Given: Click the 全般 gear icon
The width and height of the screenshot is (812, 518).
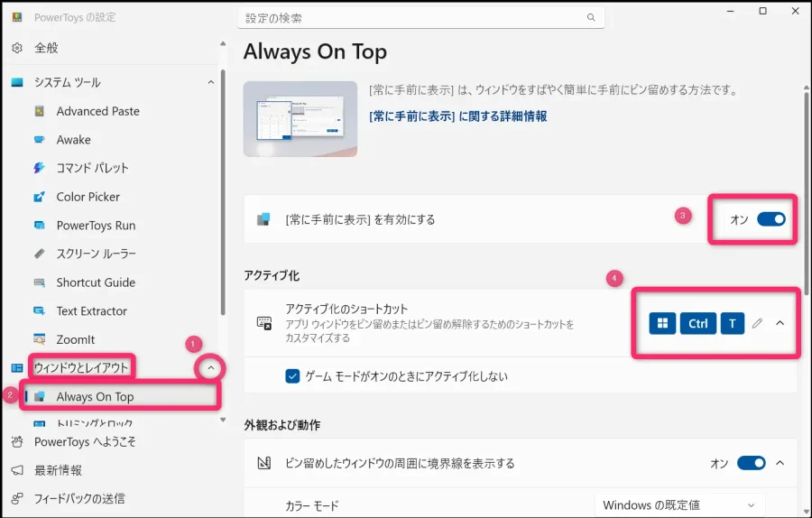Looking at the screenshot, I should pos(17,48).
